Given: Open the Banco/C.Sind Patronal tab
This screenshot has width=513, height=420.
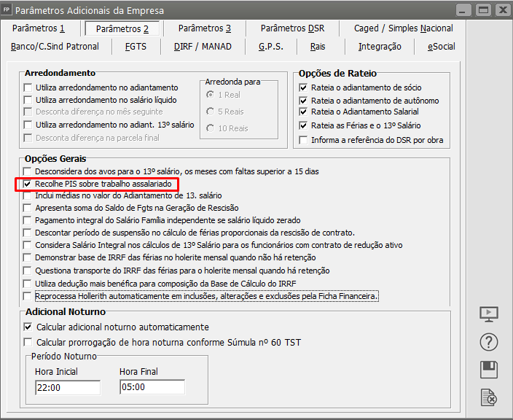Looking at the screenshot, I should 55,46.
